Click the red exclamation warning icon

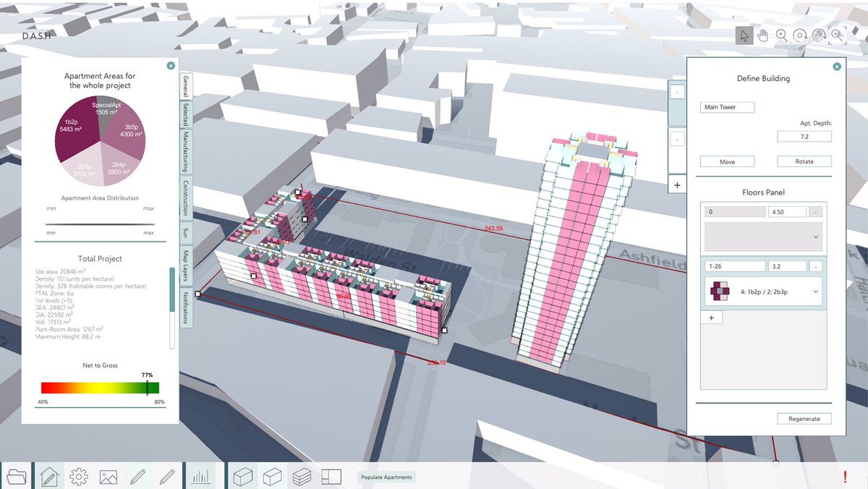tap(845, 477)
